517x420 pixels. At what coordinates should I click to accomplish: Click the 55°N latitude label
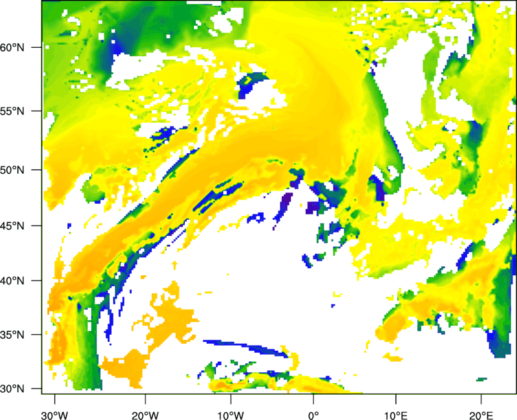pyautogui.click(x=12, y=111)
